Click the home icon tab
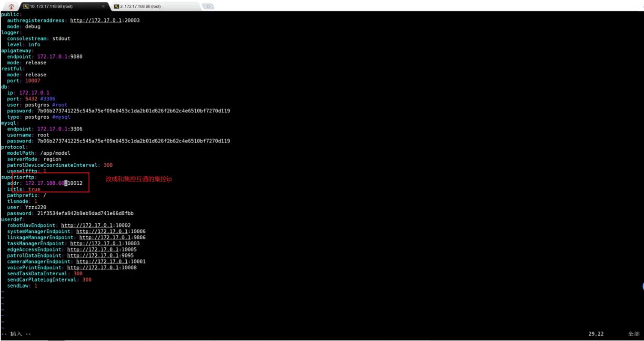644x341 pixels. coord(11,6)
